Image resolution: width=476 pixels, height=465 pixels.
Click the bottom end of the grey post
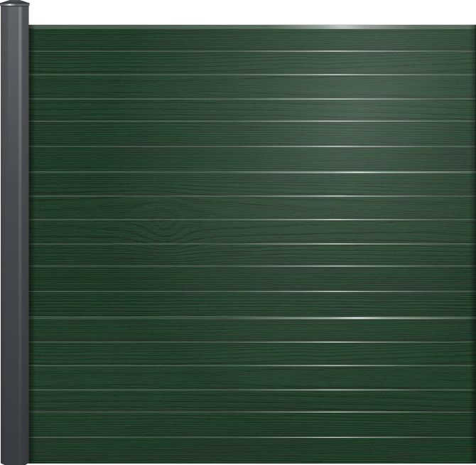(15, 459)
